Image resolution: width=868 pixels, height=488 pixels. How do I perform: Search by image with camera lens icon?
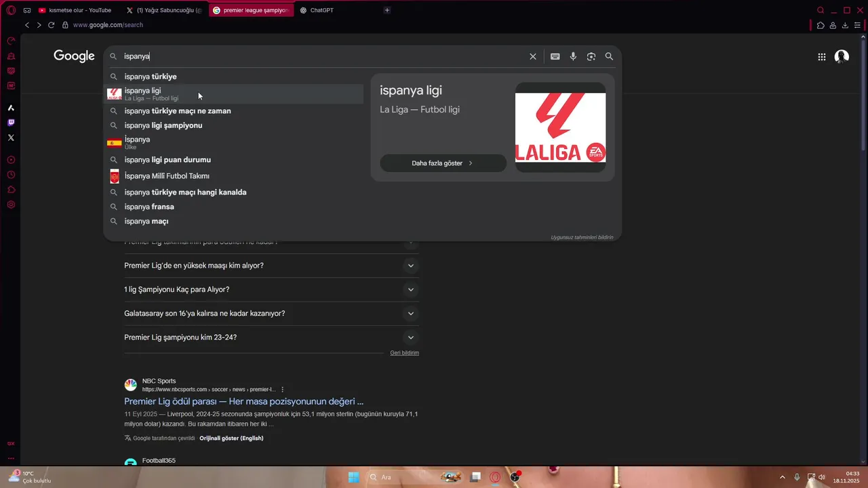591,56
